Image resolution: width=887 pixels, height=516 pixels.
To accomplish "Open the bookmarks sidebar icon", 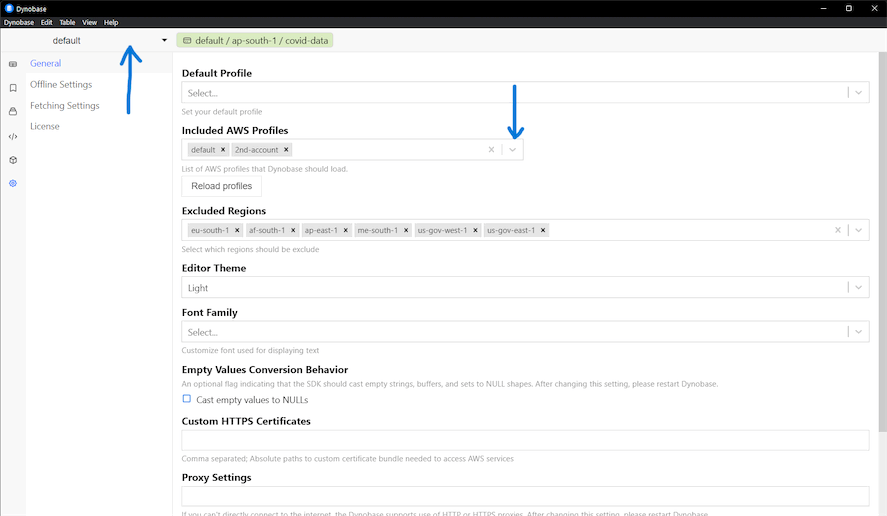I will click(x=13, y=88).
